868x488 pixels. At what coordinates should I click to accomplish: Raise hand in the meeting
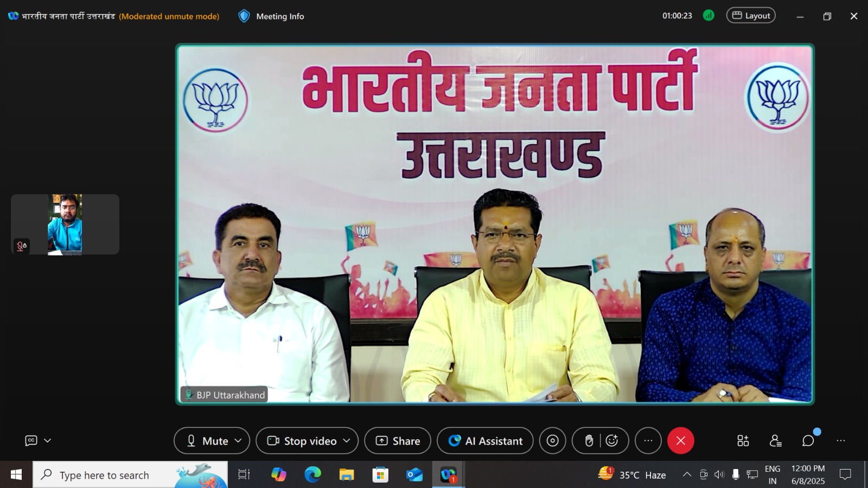coord(589,441)
